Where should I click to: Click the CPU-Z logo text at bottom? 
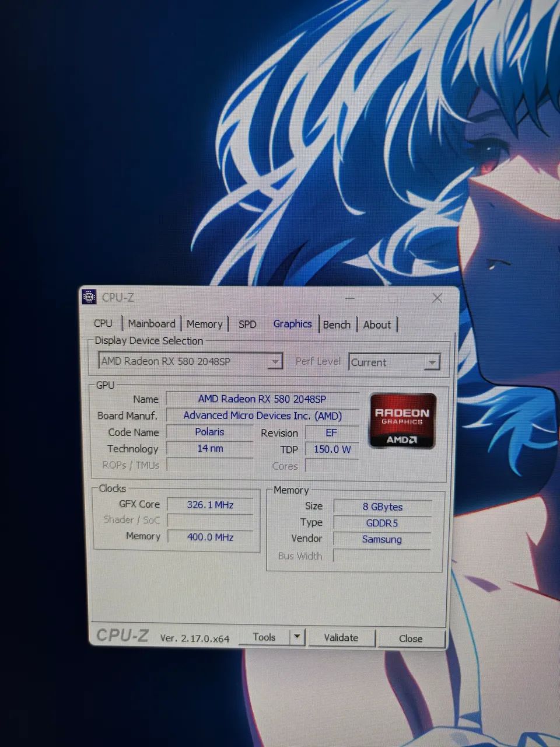[123, 636]
